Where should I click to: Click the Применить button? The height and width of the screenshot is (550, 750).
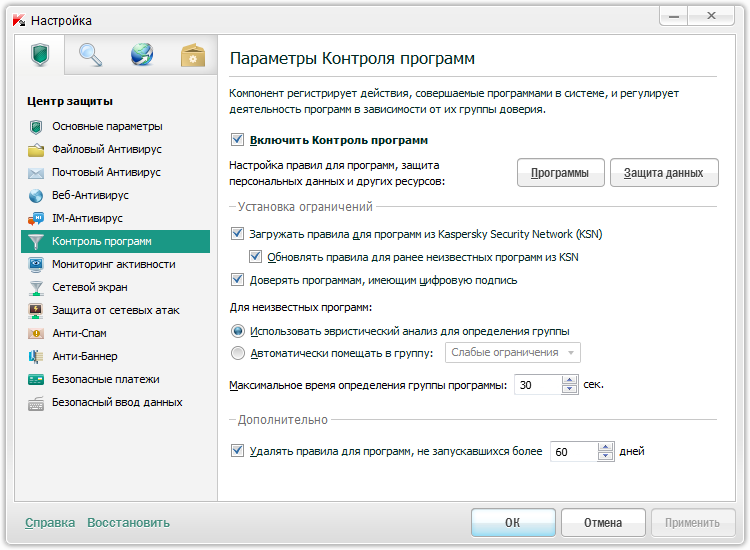693,522
